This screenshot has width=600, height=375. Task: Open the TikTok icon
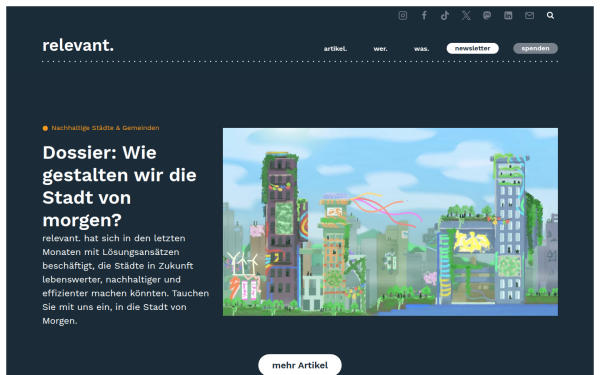[x=445, y=15]
